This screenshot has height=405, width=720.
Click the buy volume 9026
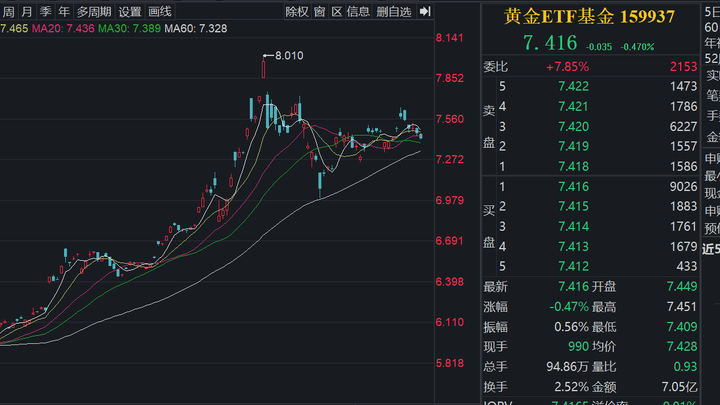click(x=683, y=187)
